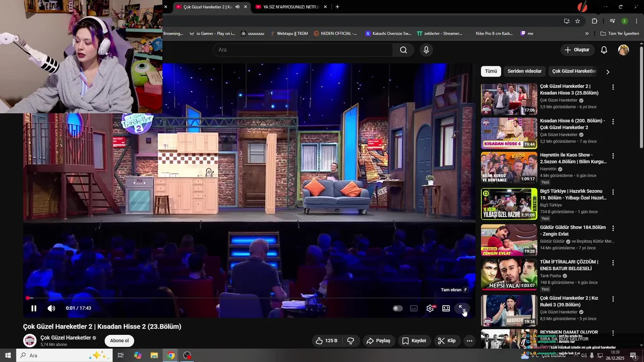
Task: Open the zelderler - Streamer bookmark
Action: (x=440, y=34)
